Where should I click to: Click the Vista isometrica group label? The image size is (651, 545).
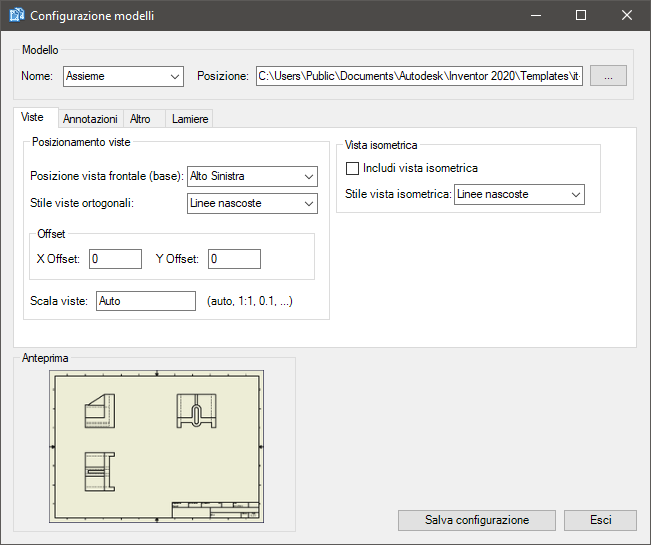[x=381, y=145]
